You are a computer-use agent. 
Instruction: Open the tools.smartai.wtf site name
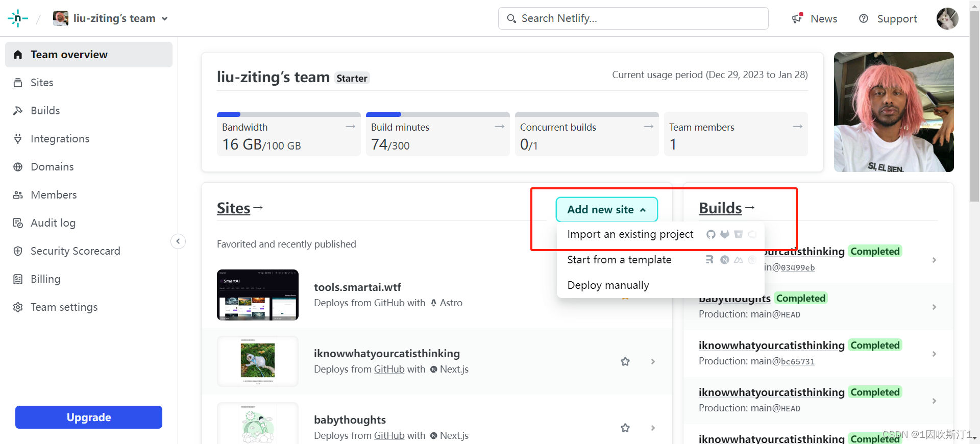(357, 287)
